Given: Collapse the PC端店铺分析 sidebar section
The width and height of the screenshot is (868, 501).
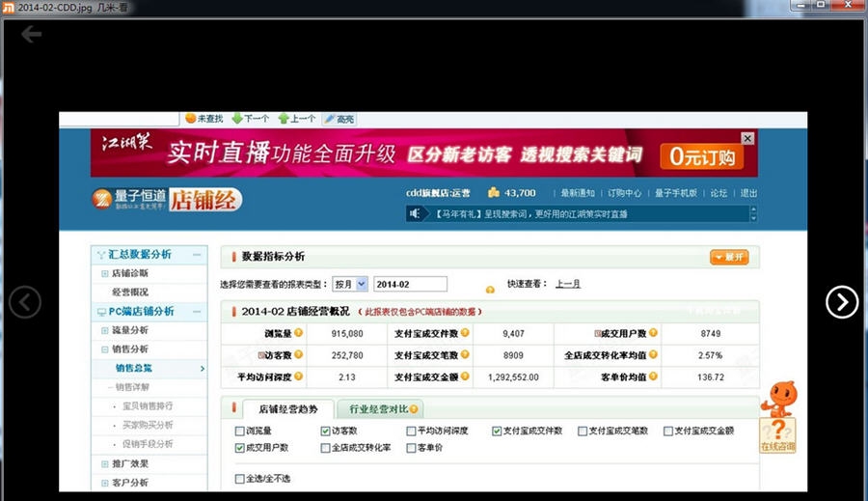Looking at the screenshot, I should pyautogui.click(x=197, y=312).
